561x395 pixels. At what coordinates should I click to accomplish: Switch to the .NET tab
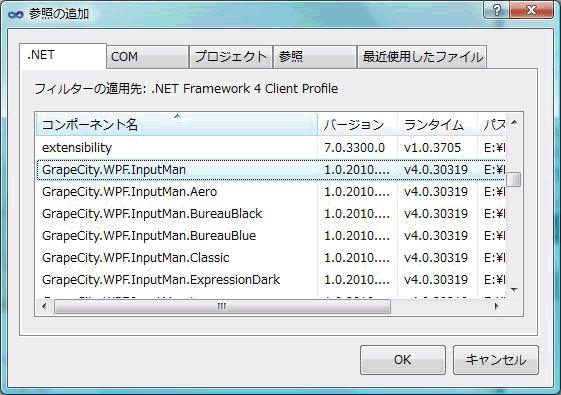[x=63, y=55]
